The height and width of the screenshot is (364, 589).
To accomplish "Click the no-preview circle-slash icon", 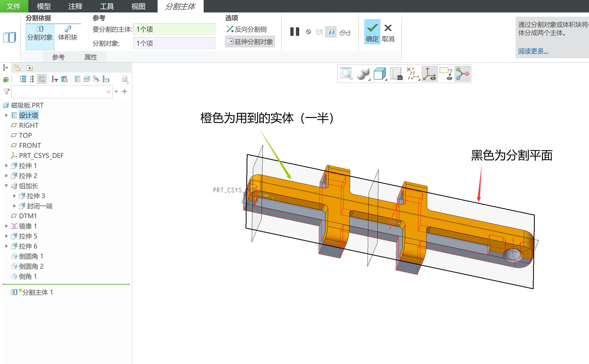I will coord(309,32).
